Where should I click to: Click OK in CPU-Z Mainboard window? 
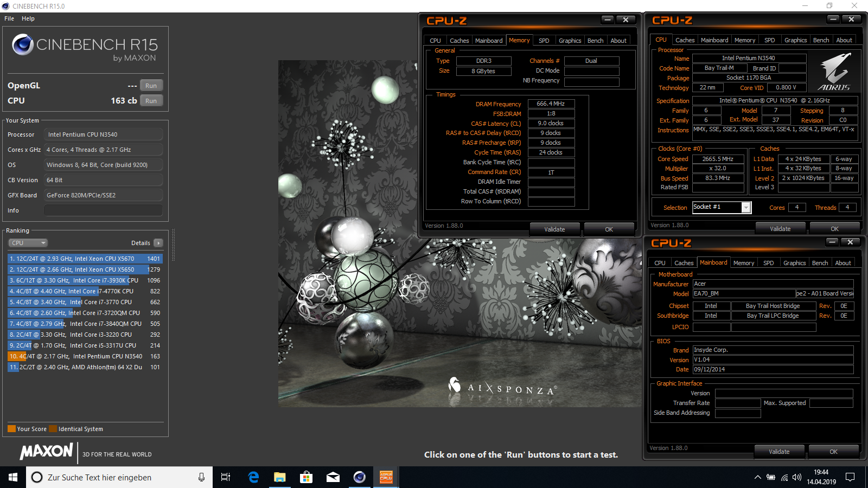[834, 452]
